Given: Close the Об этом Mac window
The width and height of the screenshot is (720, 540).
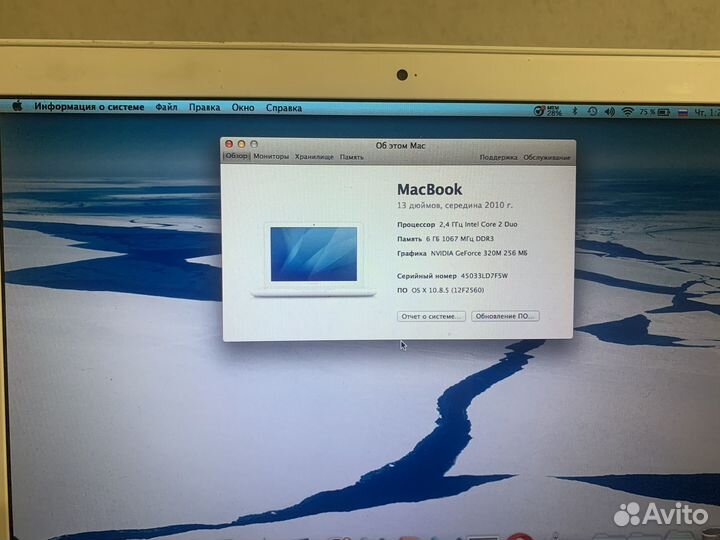Looking at the screenshot, I should click(229, 144).
